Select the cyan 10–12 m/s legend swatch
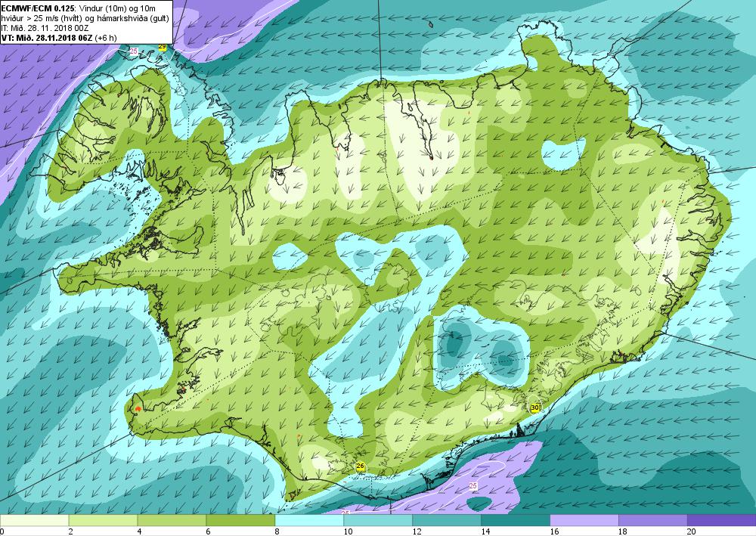This screenshot has height=536, width=756. 378,520
